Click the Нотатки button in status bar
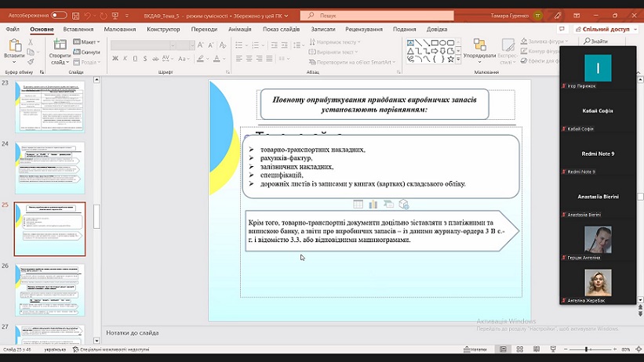Viewport: 644px width, 362px height. [x=475, y=349]
